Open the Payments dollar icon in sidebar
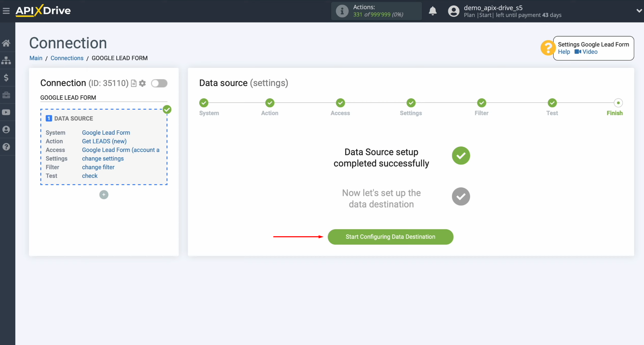This screenshot has width=644, height=345. (x=7, y=78)
